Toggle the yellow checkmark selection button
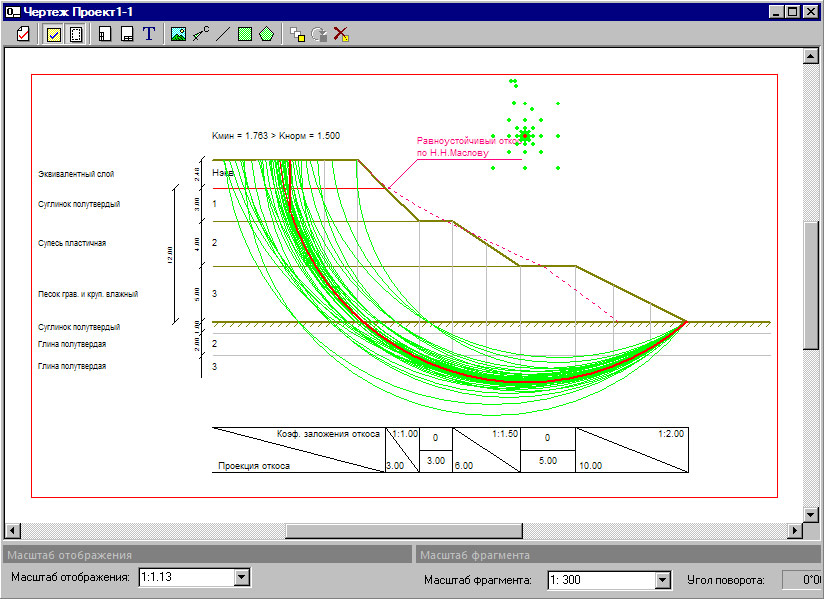This screenshot has height=599, width=824. tap(54, 35)
